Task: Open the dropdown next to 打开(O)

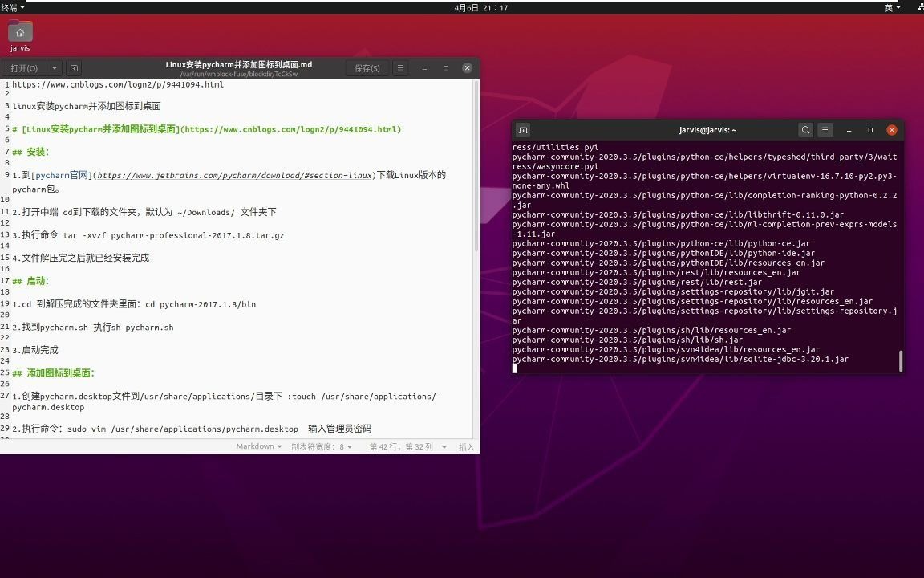Action: (54, 68)
